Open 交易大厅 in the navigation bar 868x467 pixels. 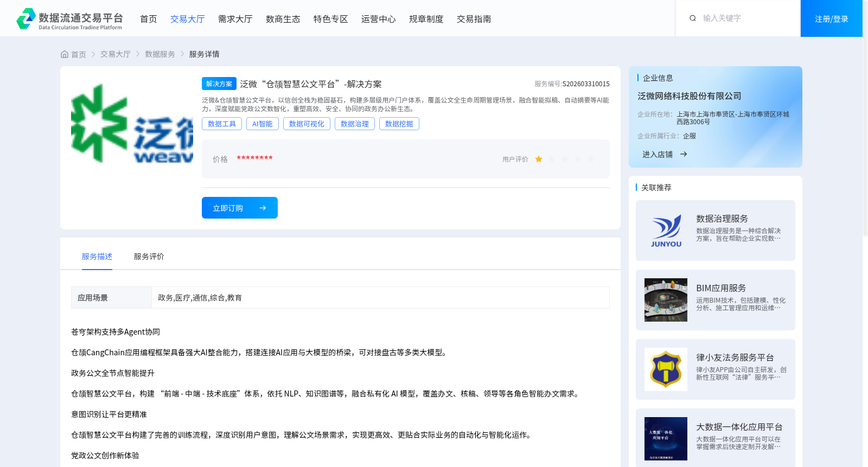point(188,19)
